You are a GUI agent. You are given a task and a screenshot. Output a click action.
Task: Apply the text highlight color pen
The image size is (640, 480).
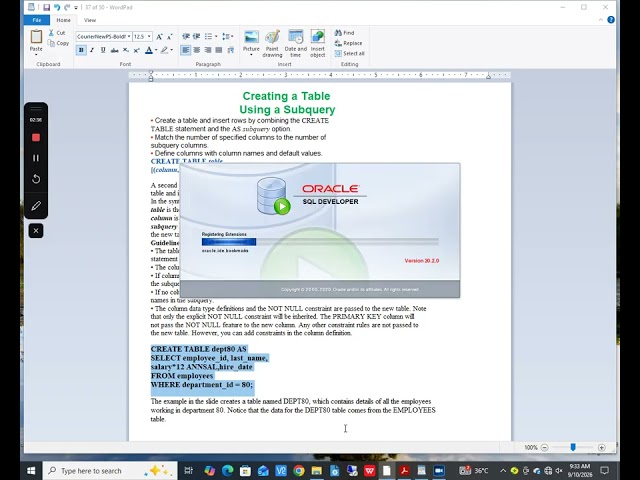[x=164, y=50]
